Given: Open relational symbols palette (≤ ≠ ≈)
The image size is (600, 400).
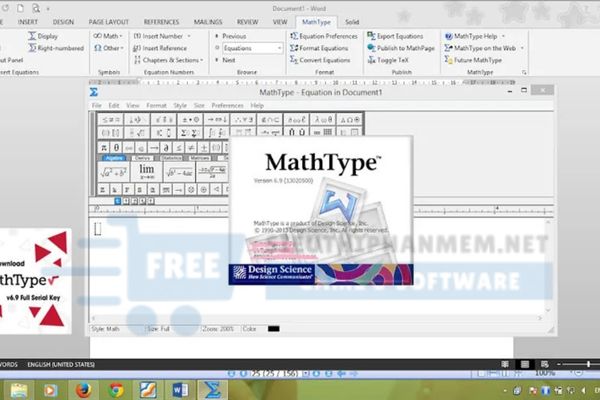Looking at the screenshot, I should click(111, 119).
